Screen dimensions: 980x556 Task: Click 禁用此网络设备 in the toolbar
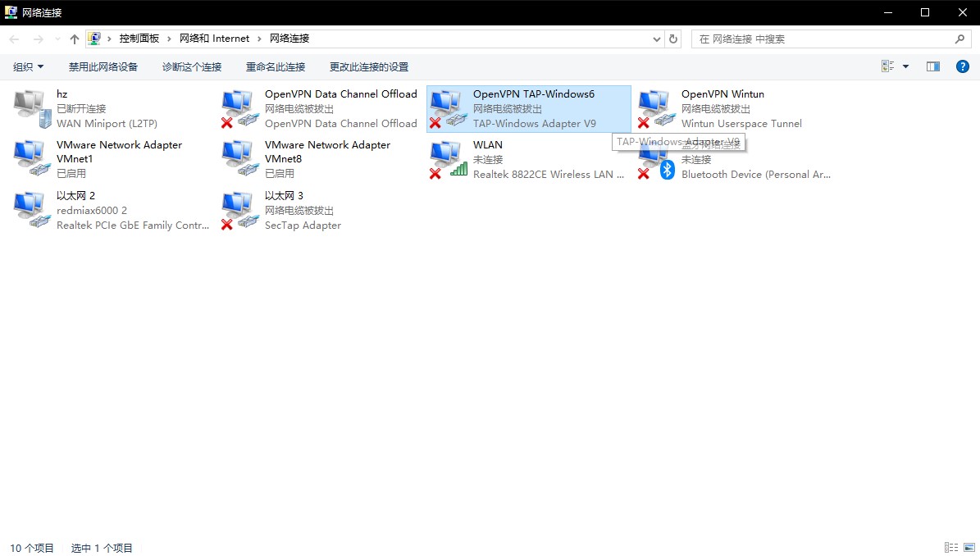click(x=103, y=66)
